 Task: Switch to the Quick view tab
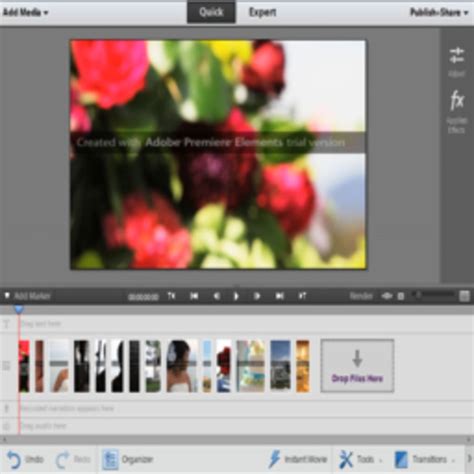click(x=211, y=12)
